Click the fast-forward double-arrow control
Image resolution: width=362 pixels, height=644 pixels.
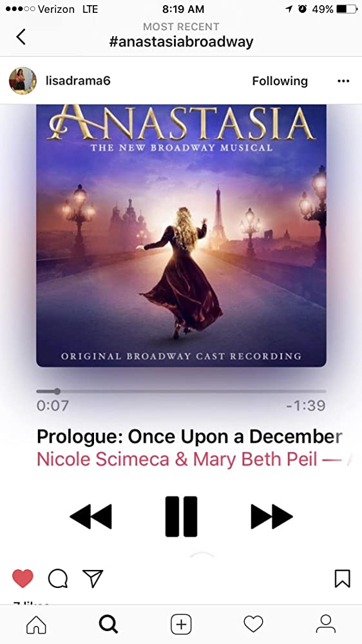pyautogui.click(x=272, y=516)
